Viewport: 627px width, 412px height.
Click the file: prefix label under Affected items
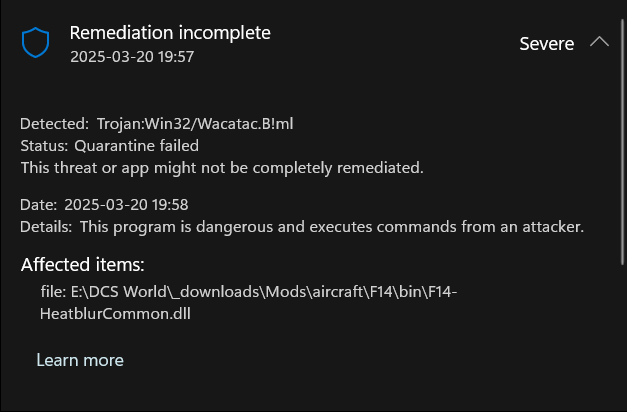click(x=53, y=292)
